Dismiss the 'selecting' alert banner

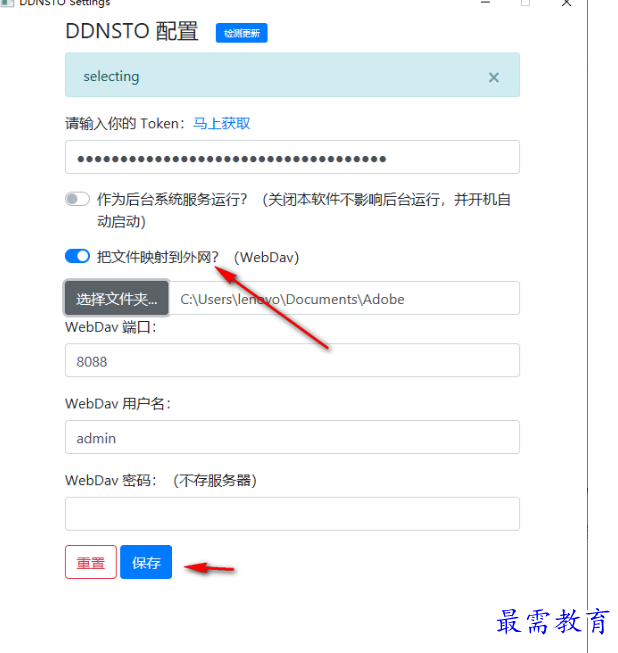point(493,77)
